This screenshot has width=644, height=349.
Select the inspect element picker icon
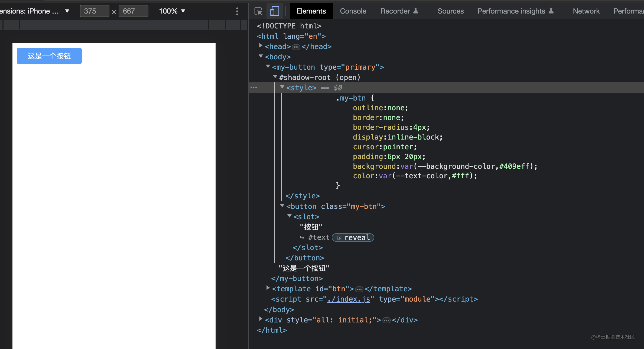click(x=258, y=11)
